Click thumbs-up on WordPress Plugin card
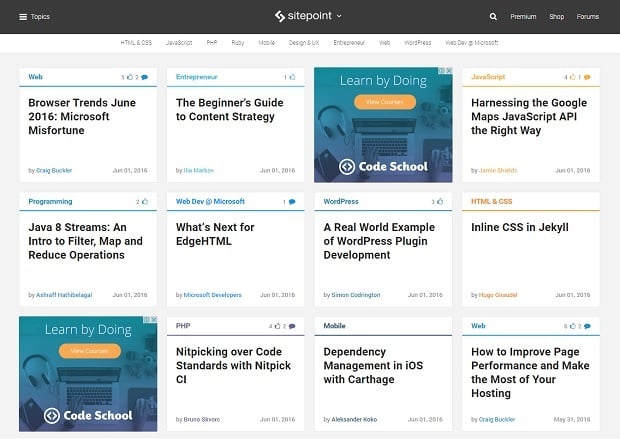The height and width of the screenshot is (439, 620). coord(440,202)
